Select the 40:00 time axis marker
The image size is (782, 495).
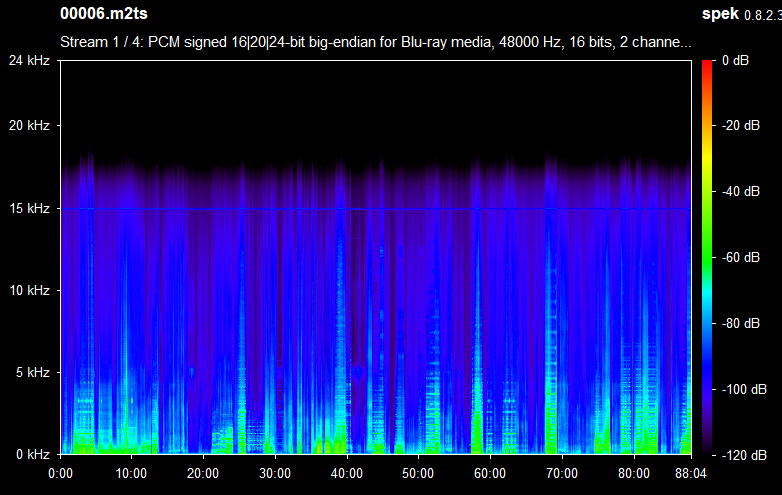346,473
